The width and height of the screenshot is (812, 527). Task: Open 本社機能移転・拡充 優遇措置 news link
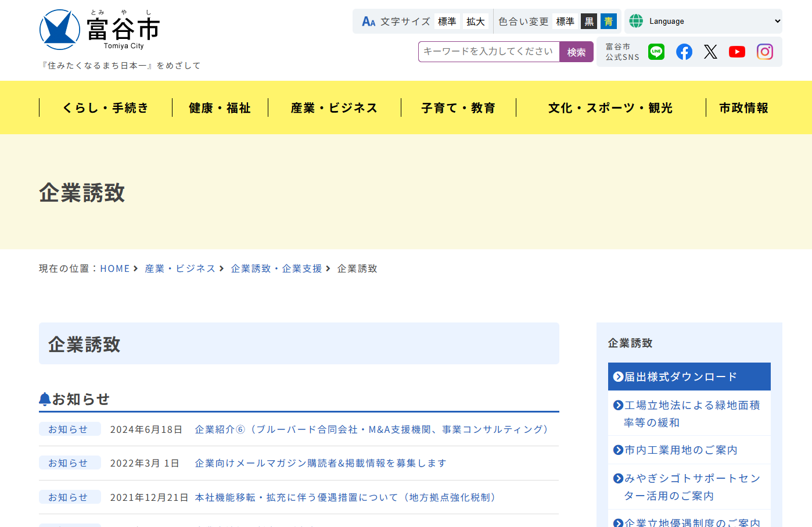pos(346,497)
